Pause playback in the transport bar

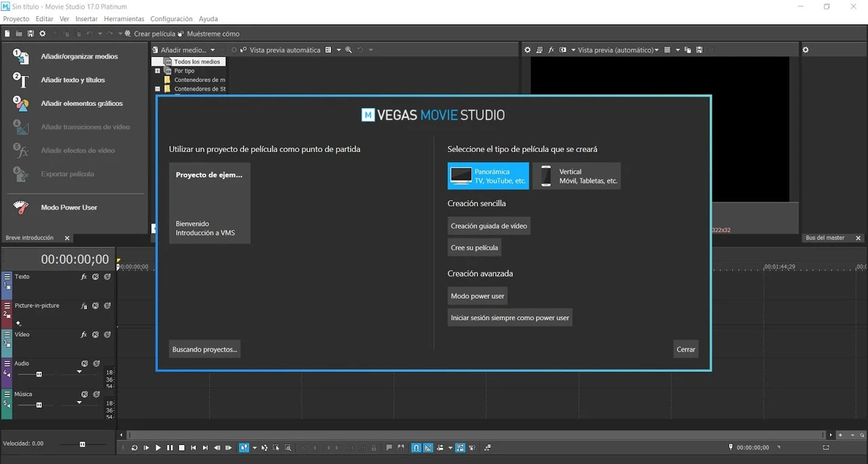[170, 448]
